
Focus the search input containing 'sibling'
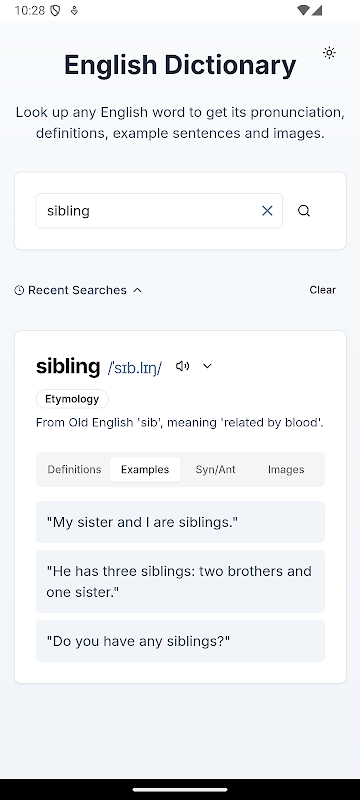[x=159, y=211]
